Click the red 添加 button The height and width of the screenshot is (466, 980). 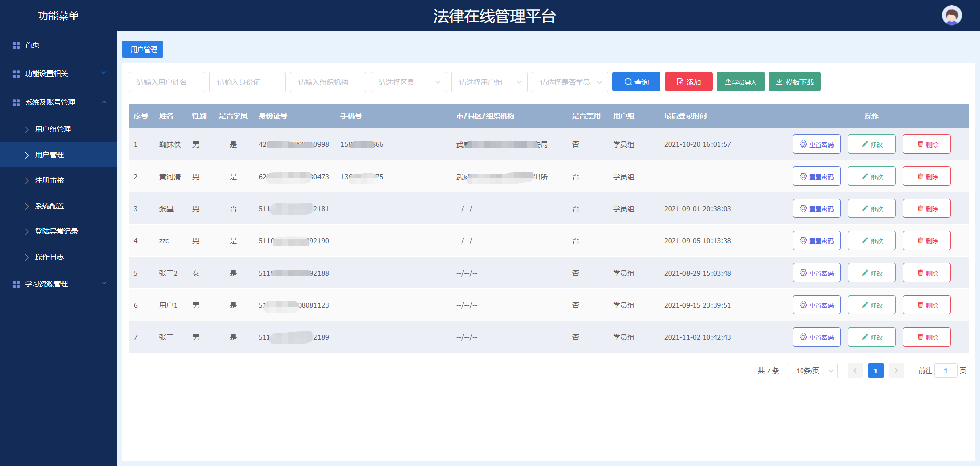(689, 82)
